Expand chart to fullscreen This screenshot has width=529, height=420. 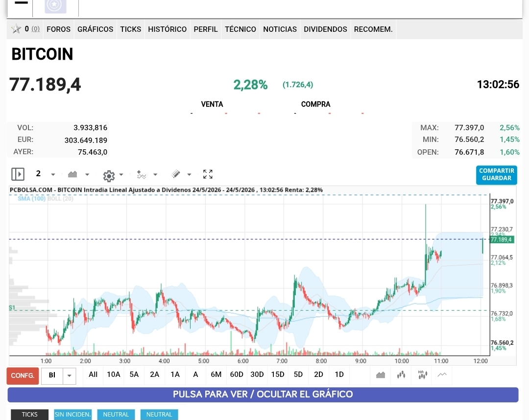[x=208, y=174]
